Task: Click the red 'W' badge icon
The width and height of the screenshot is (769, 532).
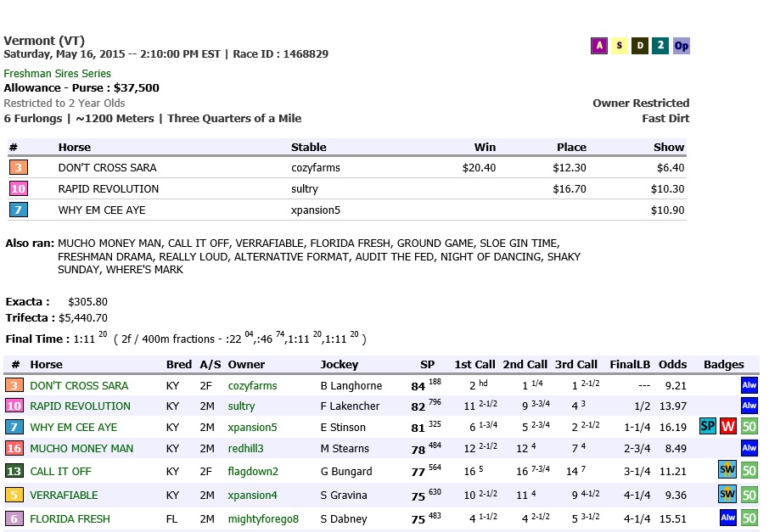Action: point(727,427)
